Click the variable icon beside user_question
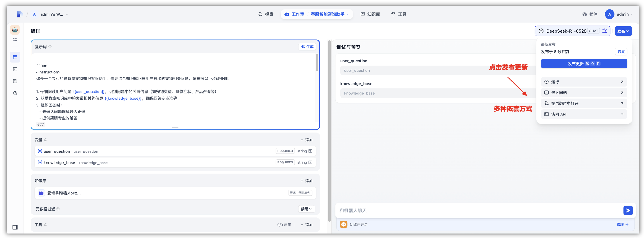Screen dimensions: 644x240 tap(40, 151)
